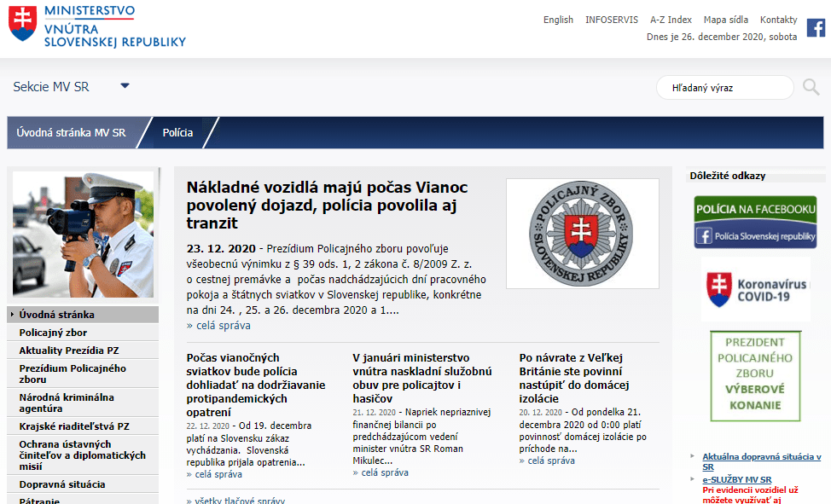Image resolution: width=831 pixels, height=504 pixels.
Task: Open Dopravná situácia sidebar item
Action: (62, 484)
